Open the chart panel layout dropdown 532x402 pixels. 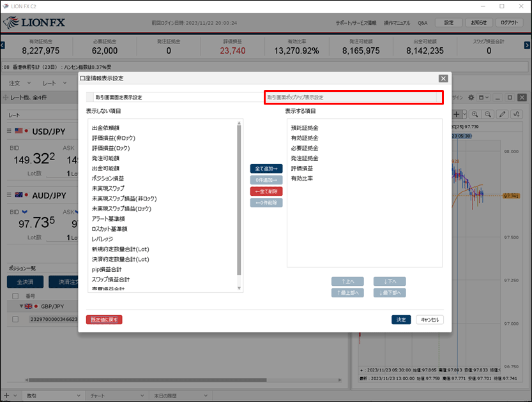tap(483, 98)
